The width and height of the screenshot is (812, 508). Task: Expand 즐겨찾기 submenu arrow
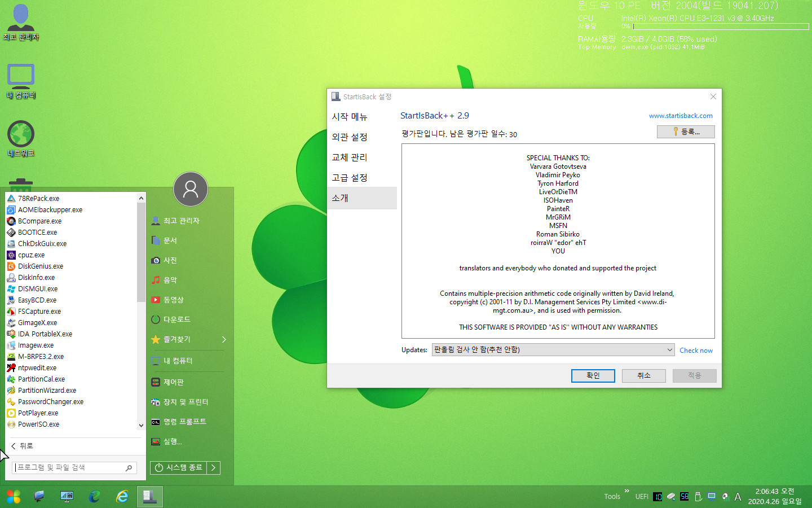224,339
